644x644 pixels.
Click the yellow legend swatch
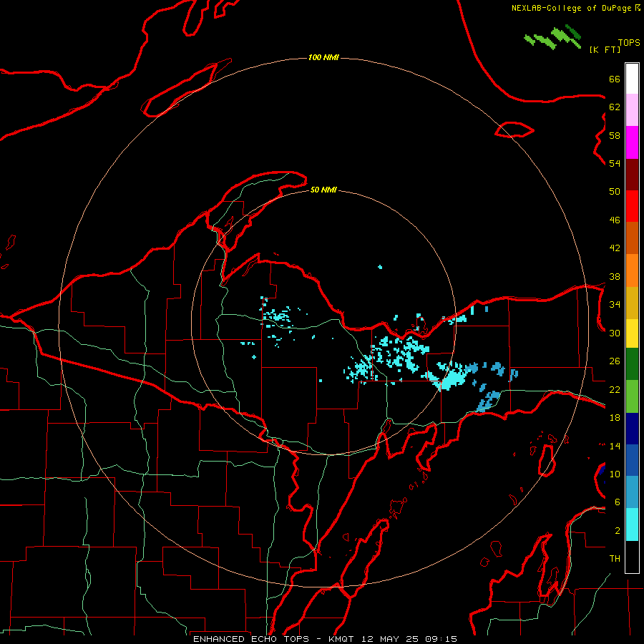tap(632, 333)
